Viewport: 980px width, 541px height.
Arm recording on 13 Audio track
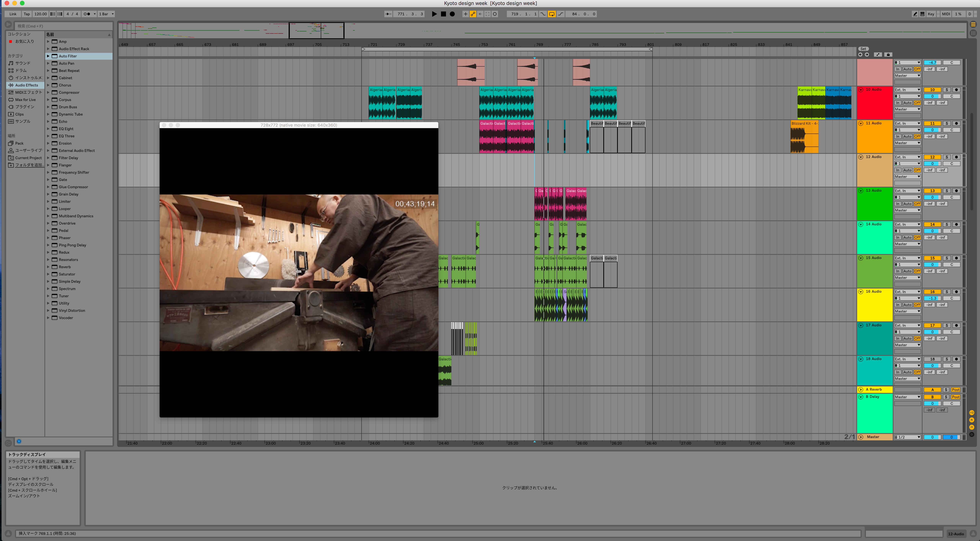click(956, 191)
